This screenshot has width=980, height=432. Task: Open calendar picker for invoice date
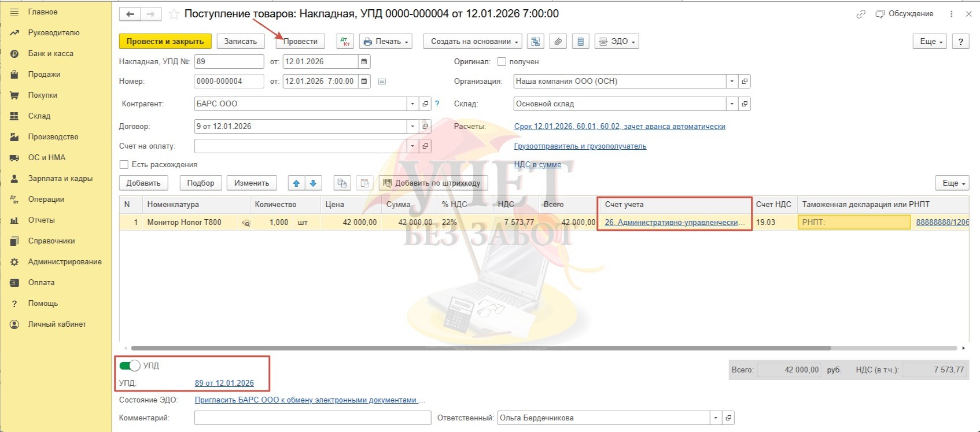[364, 62]
